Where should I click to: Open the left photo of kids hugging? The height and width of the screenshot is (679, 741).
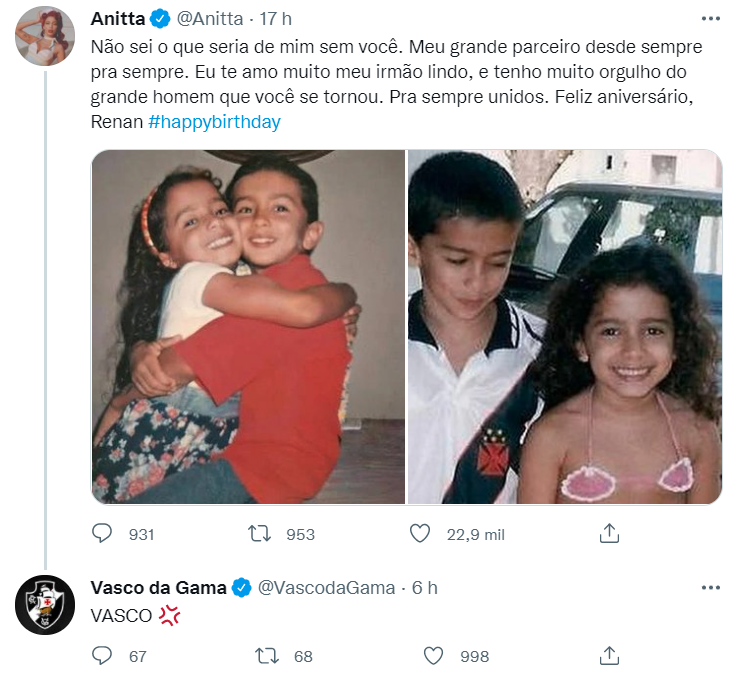pyautogui.click(x=248, y=327)
